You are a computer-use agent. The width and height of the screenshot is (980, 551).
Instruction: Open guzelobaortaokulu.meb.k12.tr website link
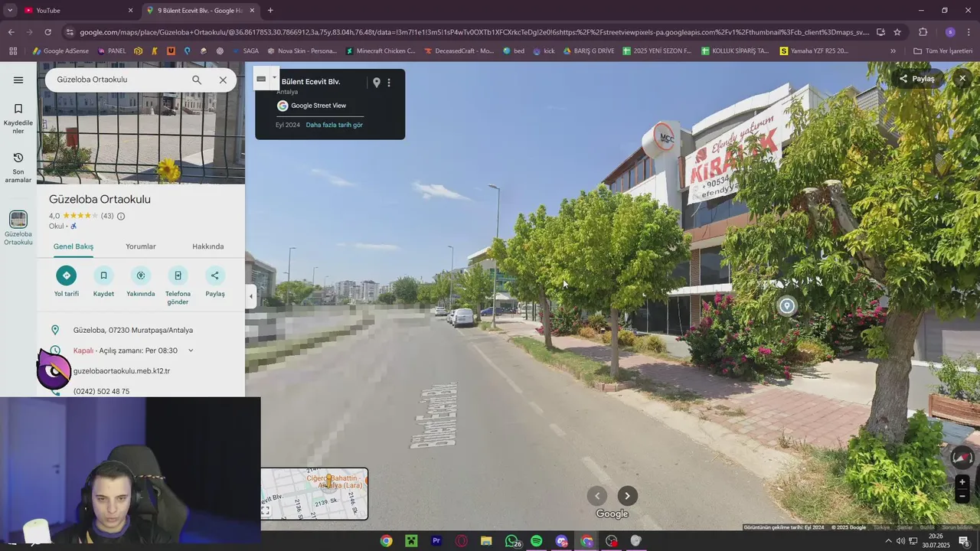[122, 371]
